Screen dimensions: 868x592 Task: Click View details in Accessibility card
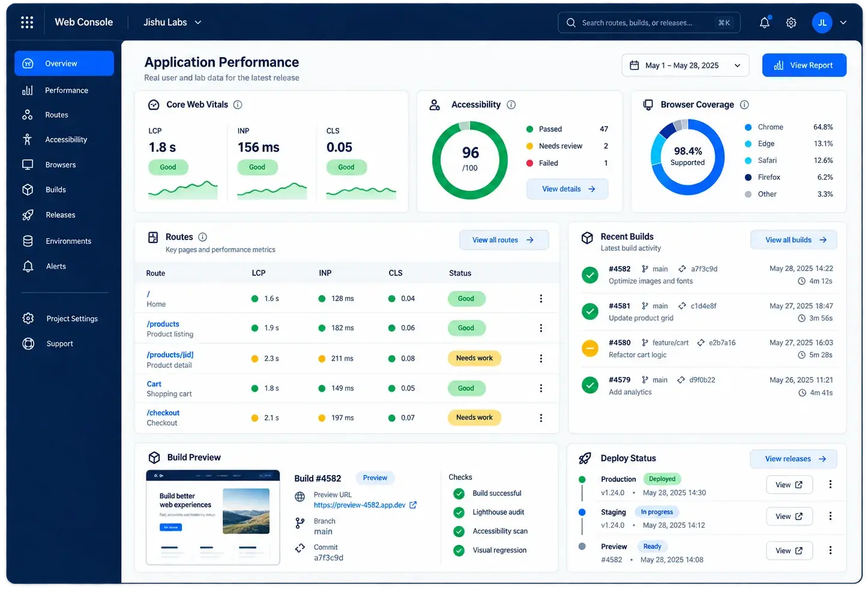pyautogui.click(x=567, y=189)
